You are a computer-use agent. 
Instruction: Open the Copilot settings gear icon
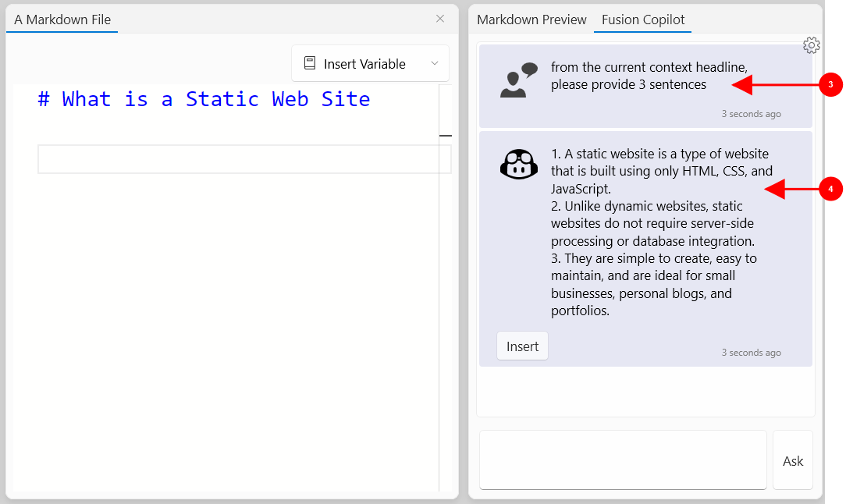pos(811,45)
